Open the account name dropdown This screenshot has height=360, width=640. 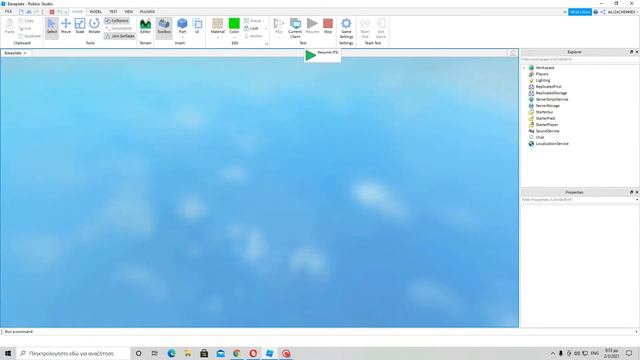pyautogui.click(x=622, y=12)
